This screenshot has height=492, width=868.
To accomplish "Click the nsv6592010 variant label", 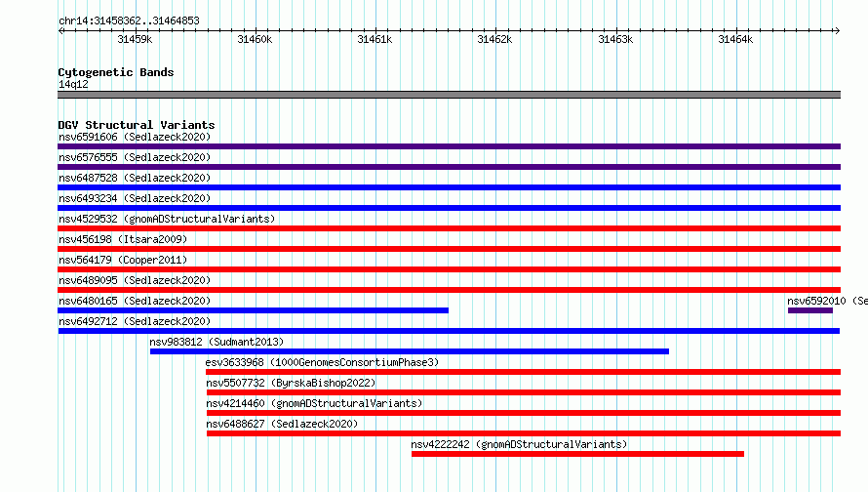I will (827, 301).
